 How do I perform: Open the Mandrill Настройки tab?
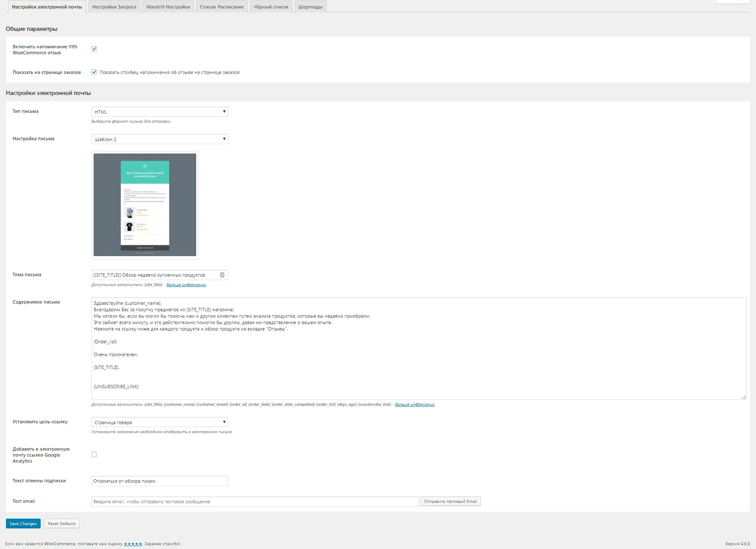click(x=168, y=7)
